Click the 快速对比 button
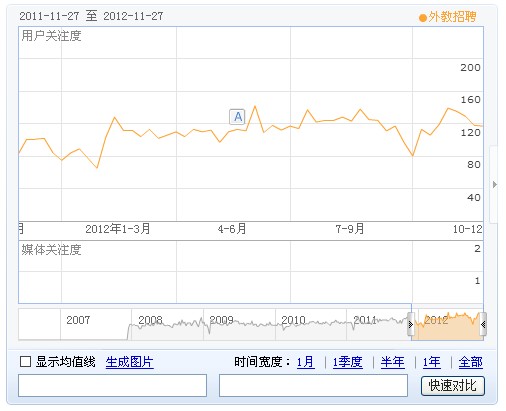This screenshot has width=506, height=411. pos(452,386)
